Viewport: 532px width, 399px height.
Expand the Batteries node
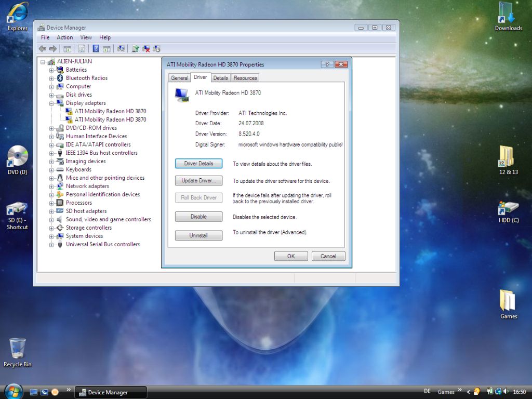(51, 70)
